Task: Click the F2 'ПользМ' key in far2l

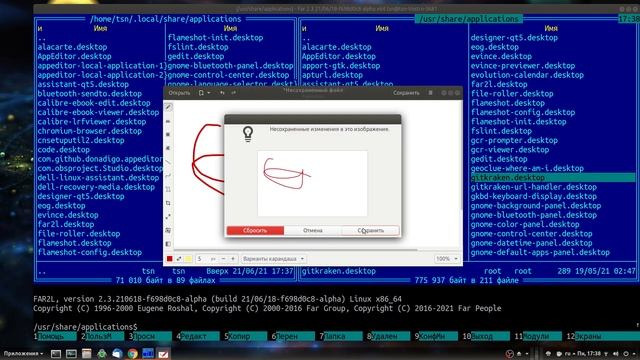Action: [104, 336]
